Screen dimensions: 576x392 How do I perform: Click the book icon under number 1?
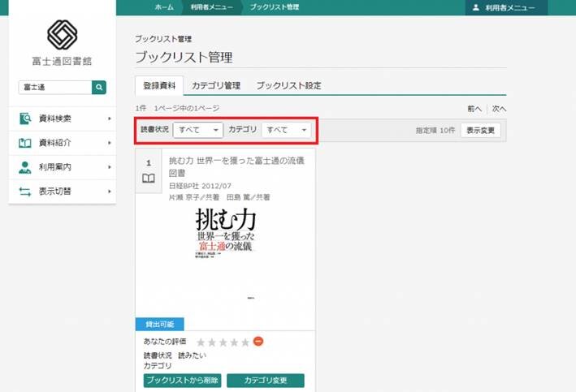pyautogui.click(x=149, y=179)
